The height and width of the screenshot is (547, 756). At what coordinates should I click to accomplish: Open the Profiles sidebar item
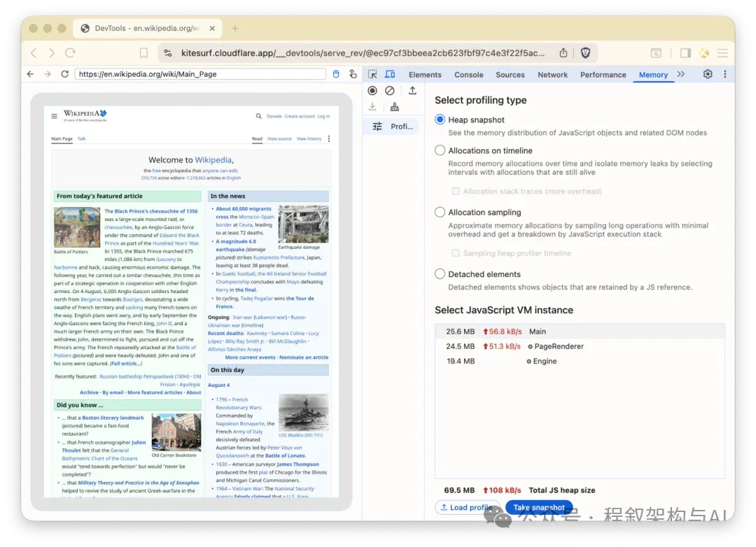(393, 127)
